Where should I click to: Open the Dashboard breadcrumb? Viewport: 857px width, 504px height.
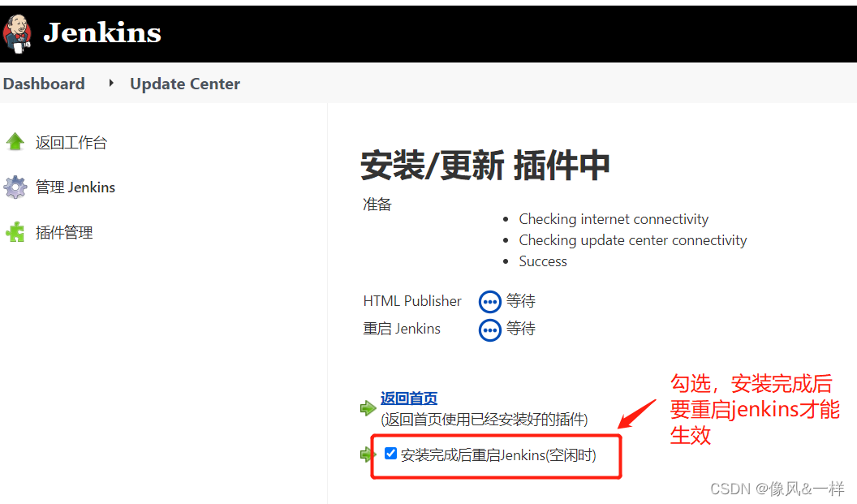pyautogui.click(x=44, y=84)
